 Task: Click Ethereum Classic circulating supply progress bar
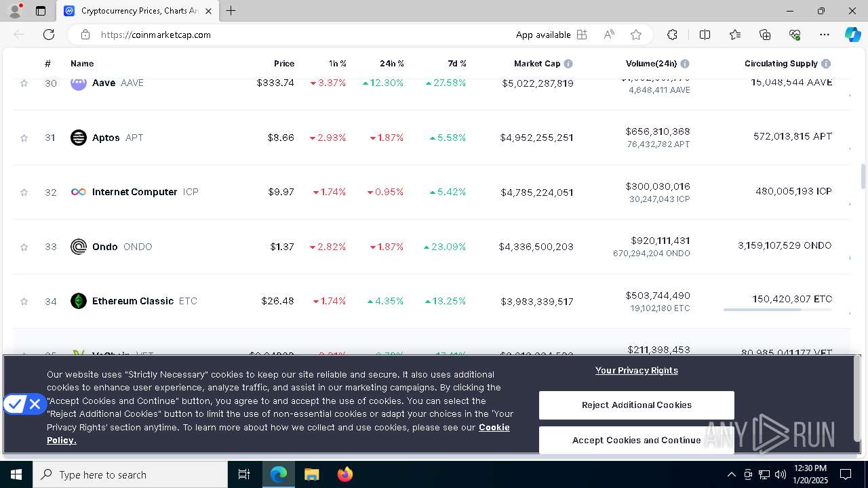point(778,310)
